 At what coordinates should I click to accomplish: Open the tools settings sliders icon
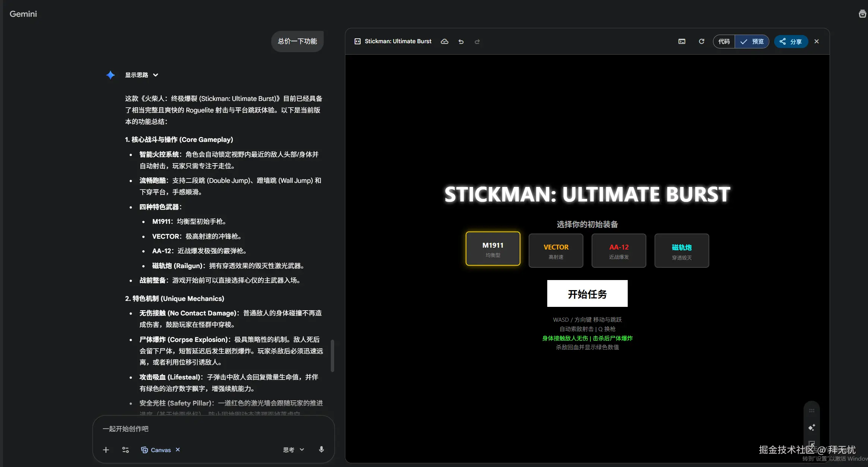coord(126,450)
